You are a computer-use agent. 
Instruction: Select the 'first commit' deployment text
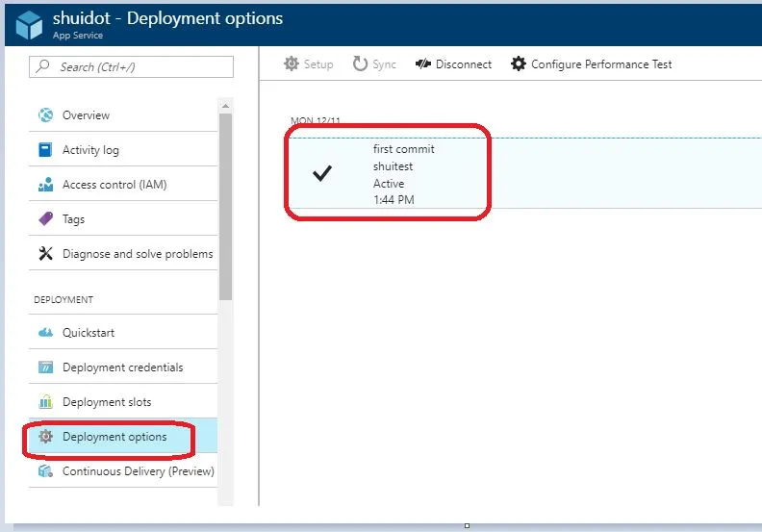[x=404, y=149]
